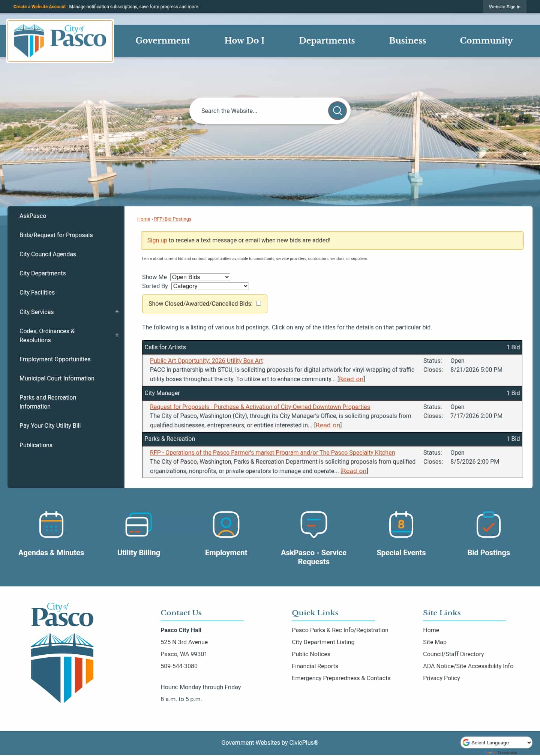Screen dimensions: 540x756
Task: Click the Contact Us heading link
Action: 181,613
